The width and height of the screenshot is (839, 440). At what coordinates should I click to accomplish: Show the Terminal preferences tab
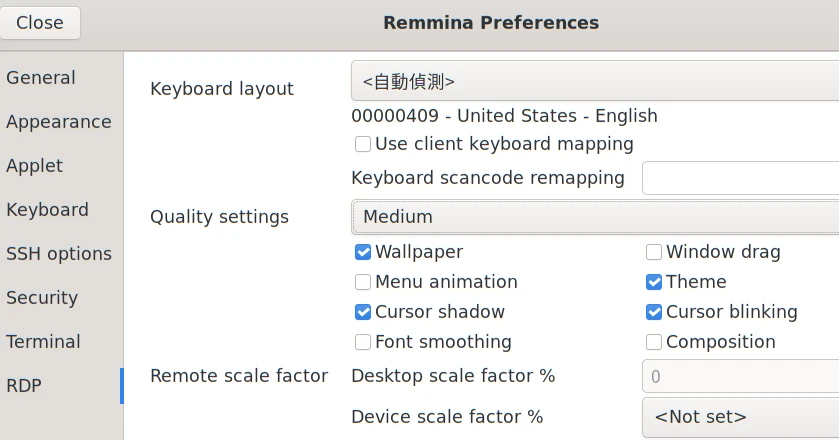[44, 342]
